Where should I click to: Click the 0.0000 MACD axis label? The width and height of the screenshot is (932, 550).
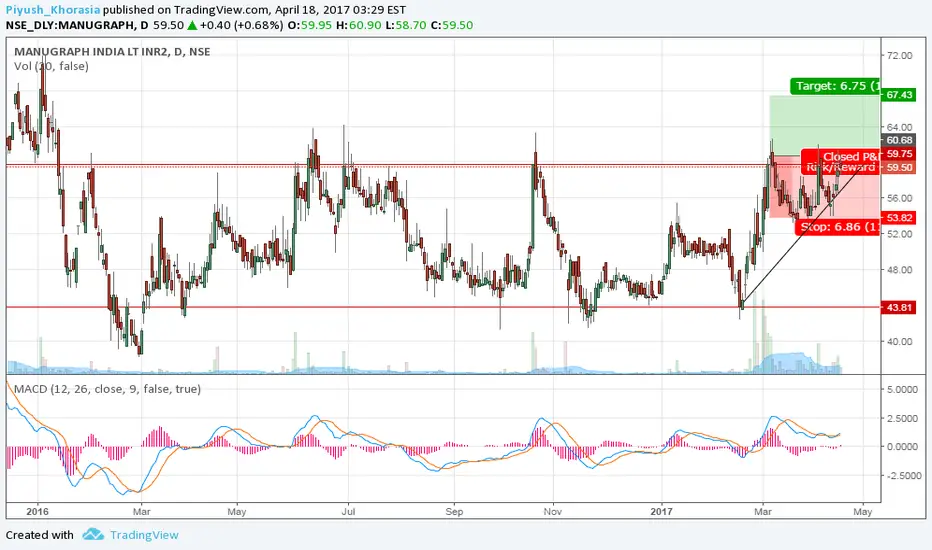[902, 447]
